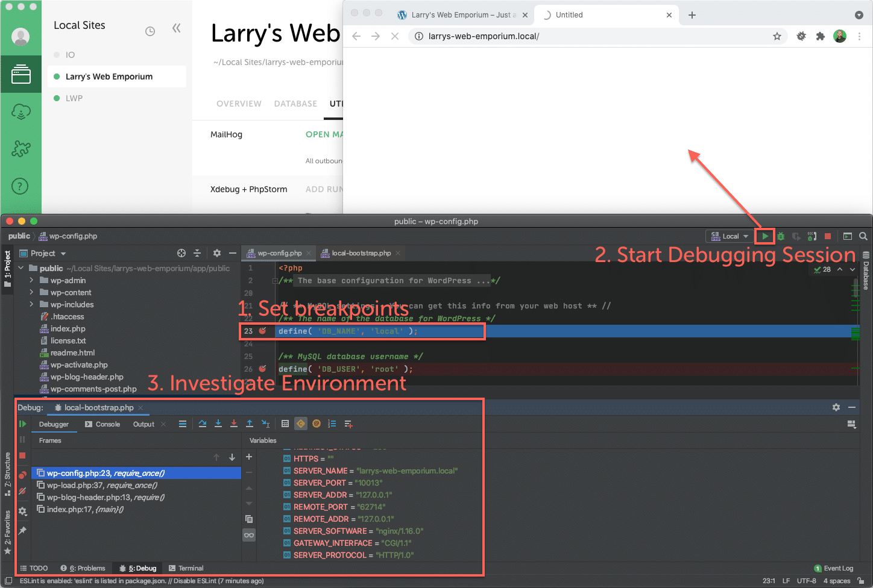This screenshot has height=588, width=873.
Task: Collapse Local Sites sidebar double chevron
Action: (176, 28)
